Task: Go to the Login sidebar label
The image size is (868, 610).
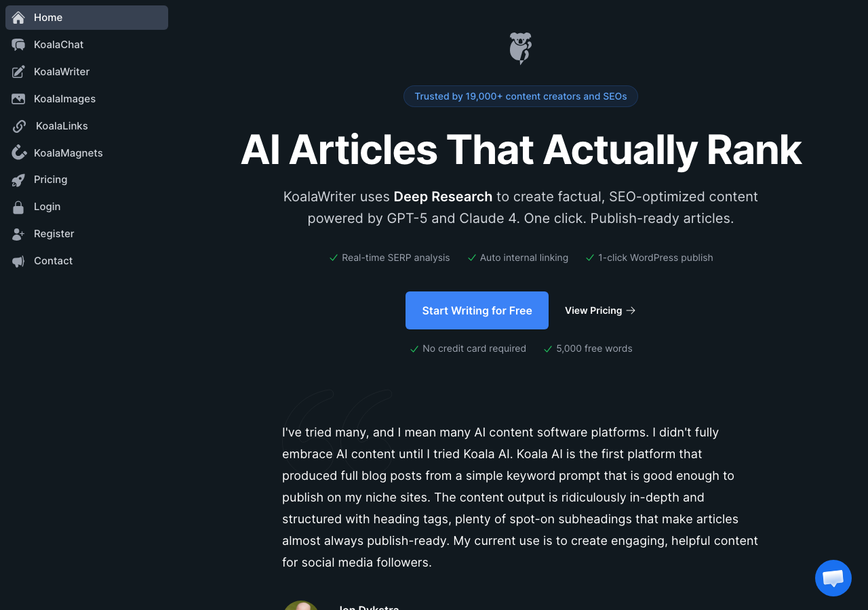Action: (x=47, y=207)
